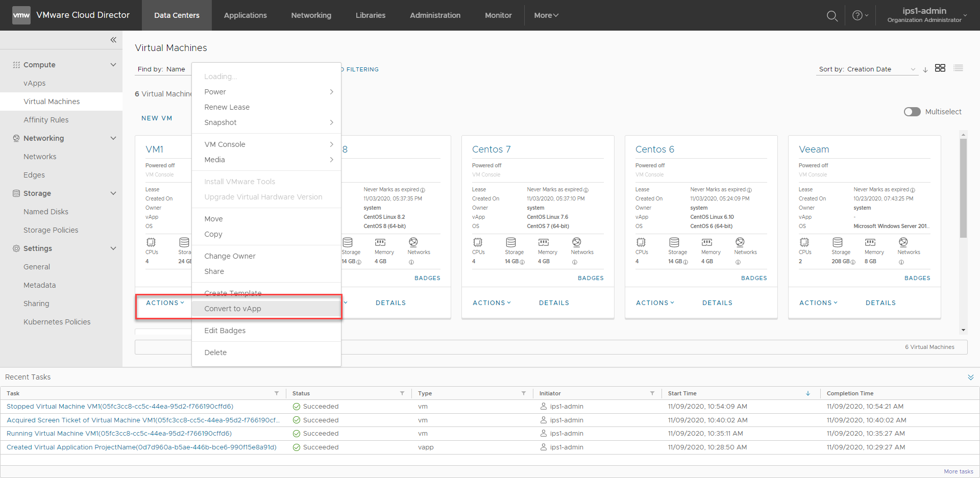
Task: Open ACTIONS dropdown on Centos 6 card
Action: click(x=655, y=303)
